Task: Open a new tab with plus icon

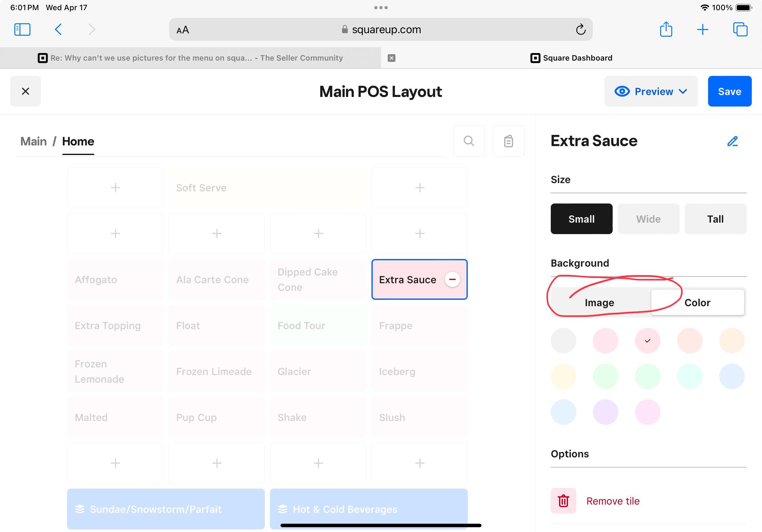Action: click(703, 30)
